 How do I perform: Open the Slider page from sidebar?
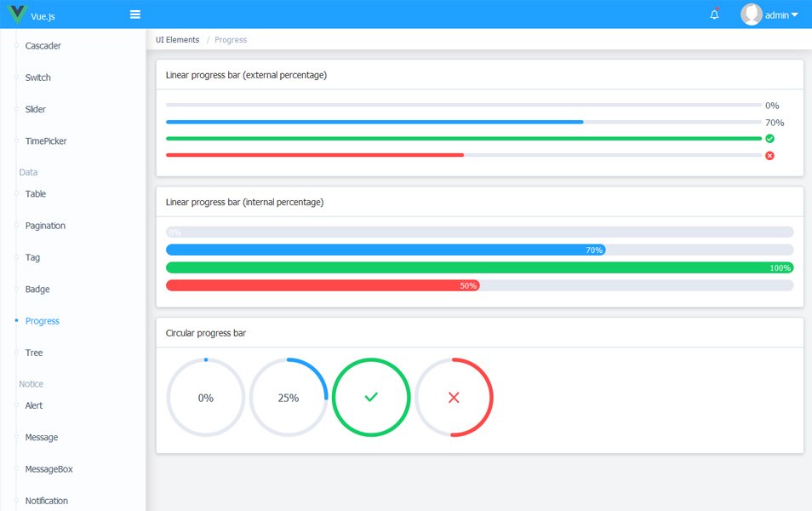pyautogui.click(x=36, y=109)
